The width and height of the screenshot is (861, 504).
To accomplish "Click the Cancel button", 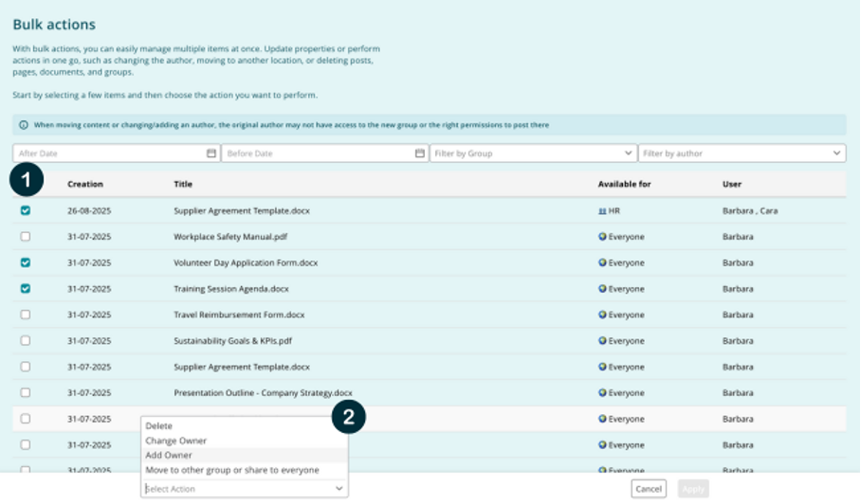I will pyautogui.click(x=649, y=489).
